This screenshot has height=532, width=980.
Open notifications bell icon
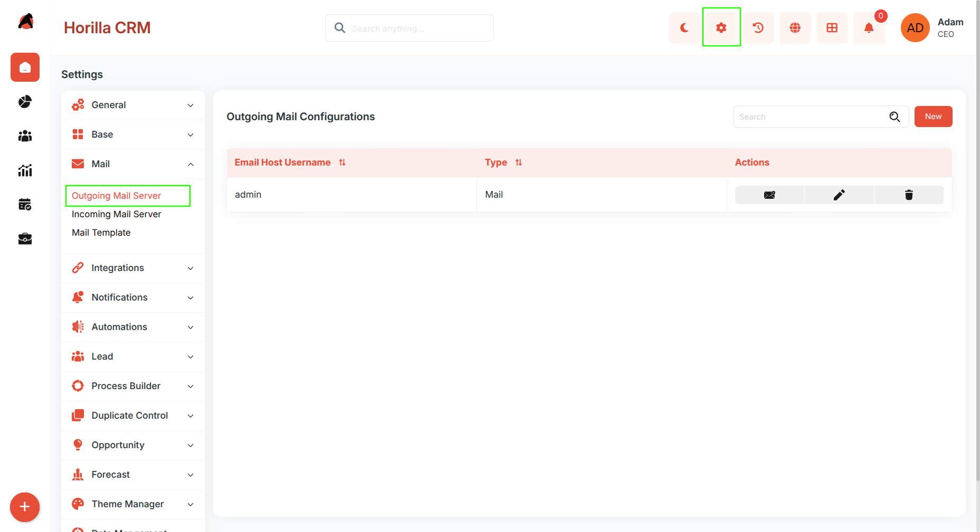point(869,28)
